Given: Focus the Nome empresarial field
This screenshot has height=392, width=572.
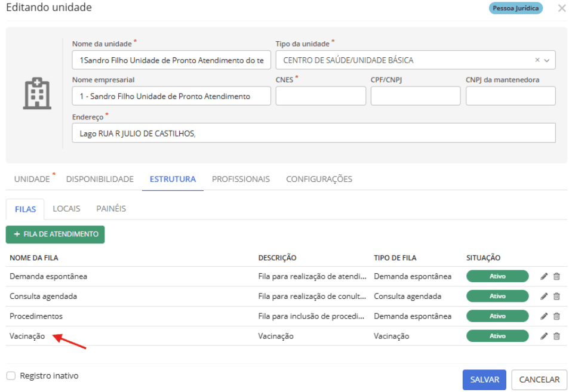Looking at the screenshot, I should 171,96.
